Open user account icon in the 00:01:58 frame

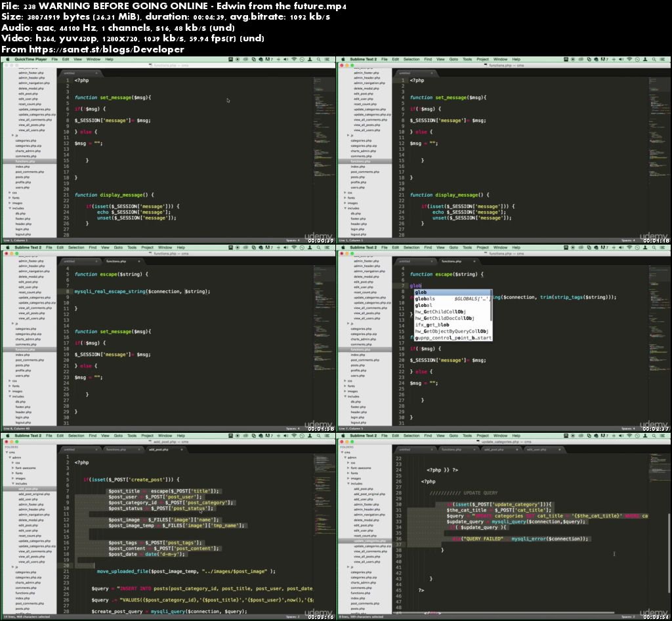point(310,247)
